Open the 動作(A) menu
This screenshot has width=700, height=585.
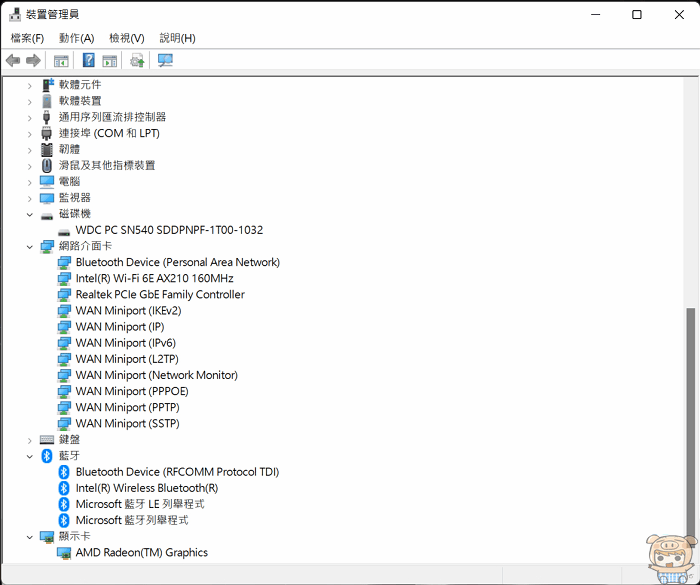point(76,38)
